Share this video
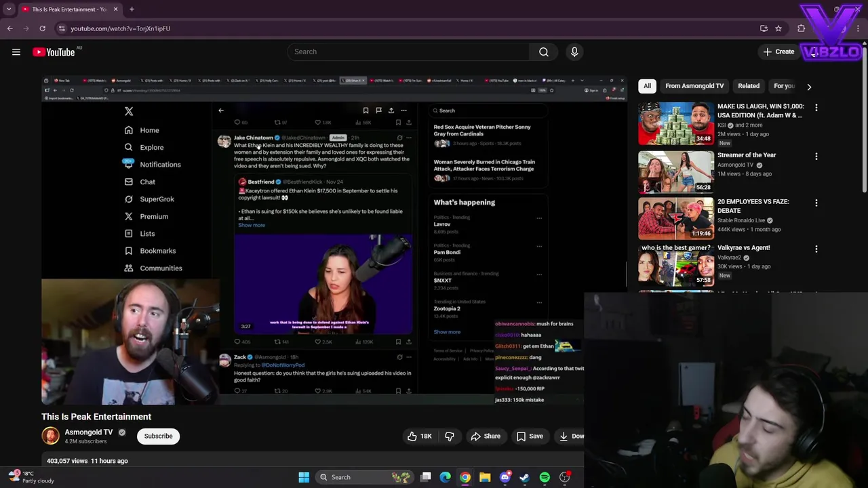The height and width of the screenshot is (488, 868). tap(486, 436)
